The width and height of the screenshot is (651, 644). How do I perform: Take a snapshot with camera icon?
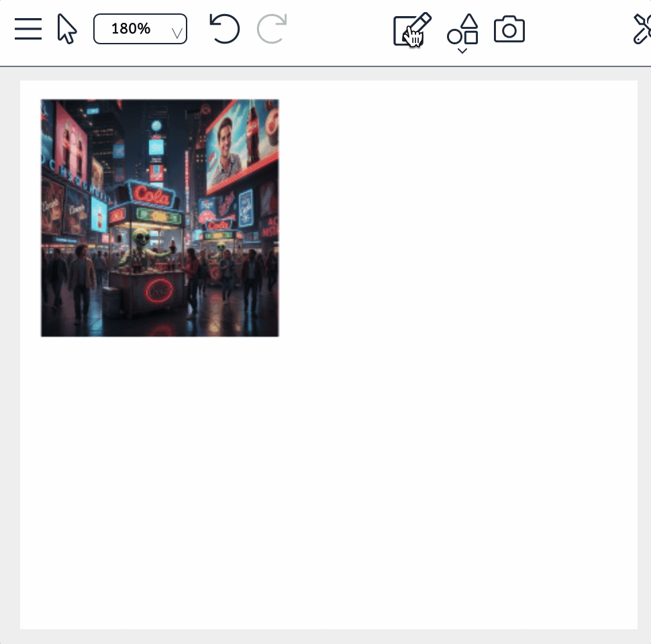coord(509,29)
